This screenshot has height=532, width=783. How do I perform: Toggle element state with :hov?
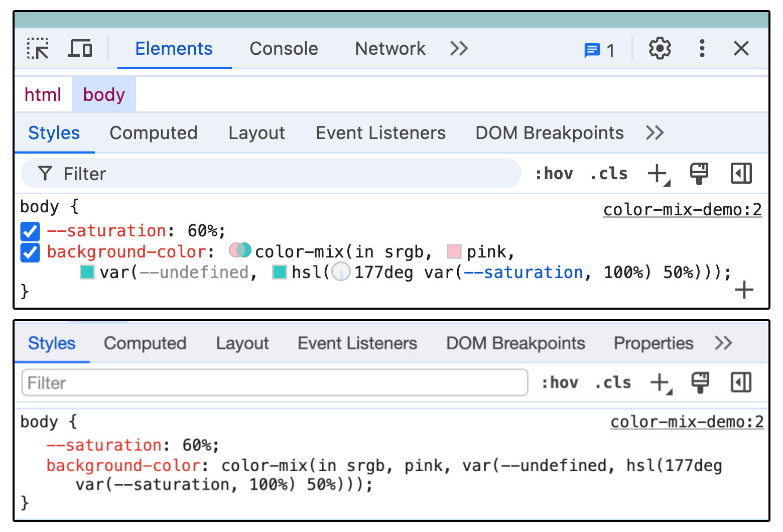(x=554, y=173)
